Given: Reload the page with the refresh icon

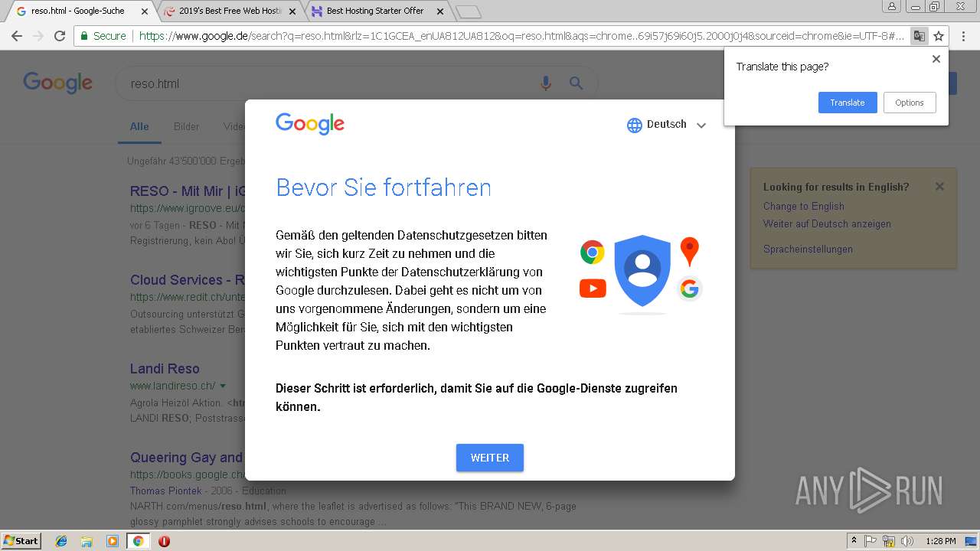Looking at the screenshot, I should click(x=60, y=36).
